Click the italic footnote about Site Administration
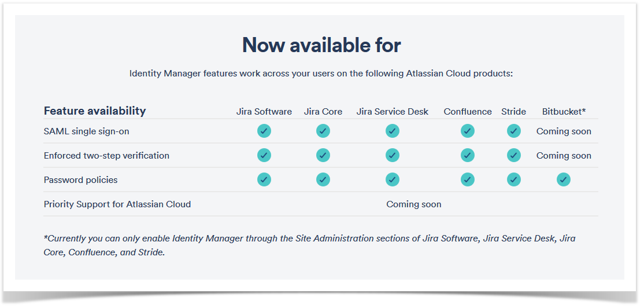The width and height of the screenshot is (644, 308). pos(309,245)
